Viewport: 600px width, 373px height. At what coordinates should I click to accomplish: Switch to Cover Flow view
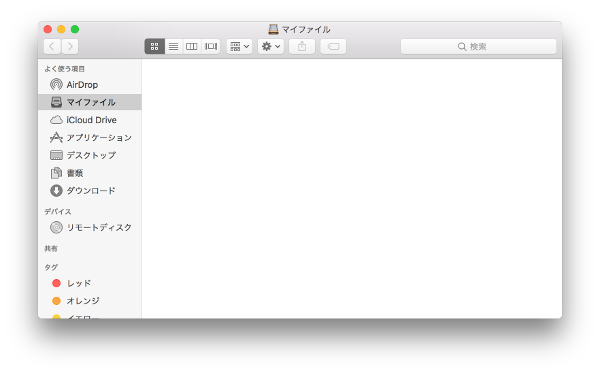point(210,46)
